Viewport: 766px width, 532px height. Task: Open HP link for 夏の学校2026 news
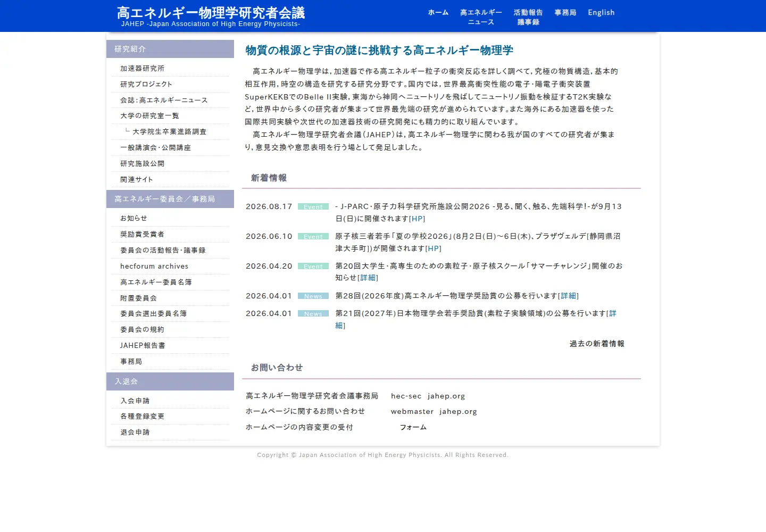tap(433, 248)
